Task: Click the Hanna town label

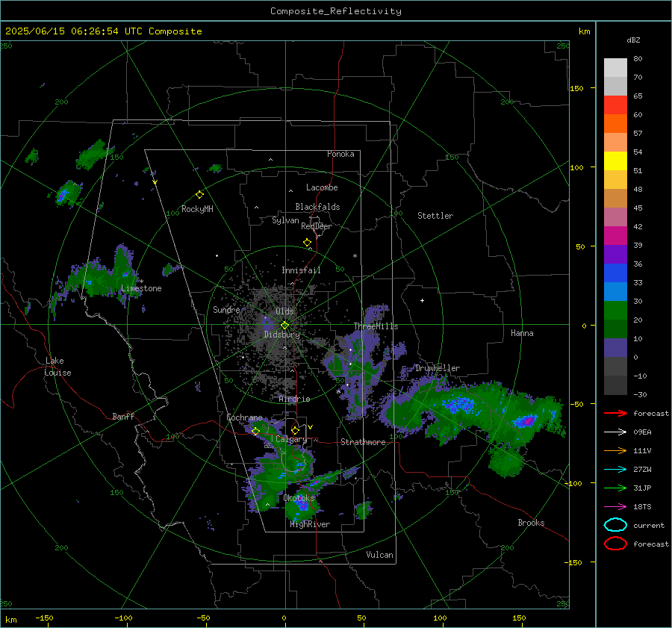Action: click(522, 333)
